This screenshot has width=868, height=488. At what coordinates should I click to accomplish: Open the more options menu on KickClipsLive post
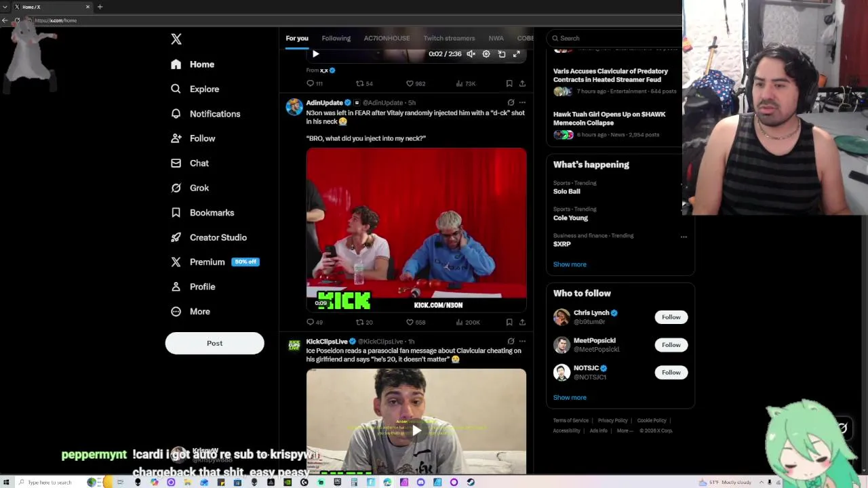522,341
